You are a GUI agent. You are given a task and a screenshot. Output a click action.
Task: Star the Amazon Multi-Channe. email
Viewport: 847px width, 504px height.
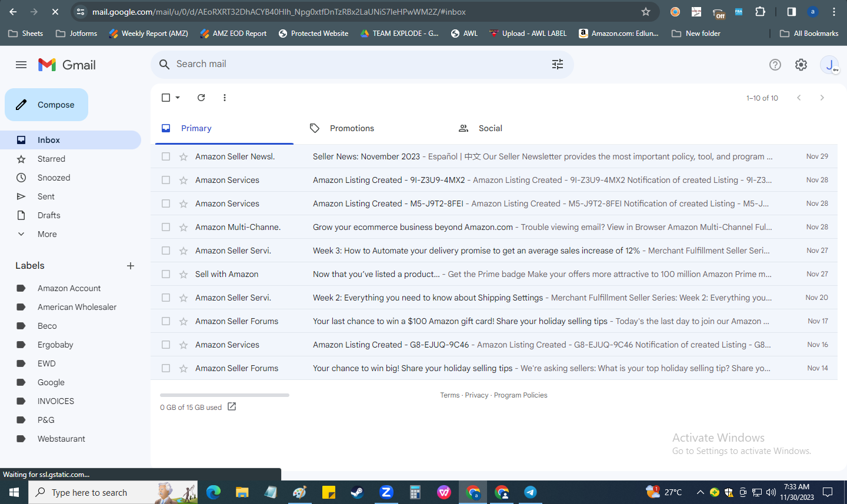pos(184,227)
